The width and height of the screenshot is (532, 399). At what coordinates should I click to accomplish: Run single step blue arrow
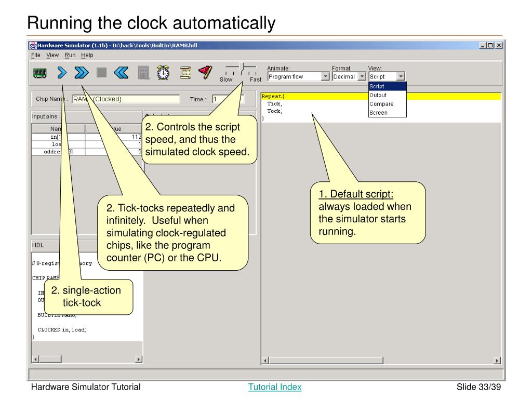62,73
